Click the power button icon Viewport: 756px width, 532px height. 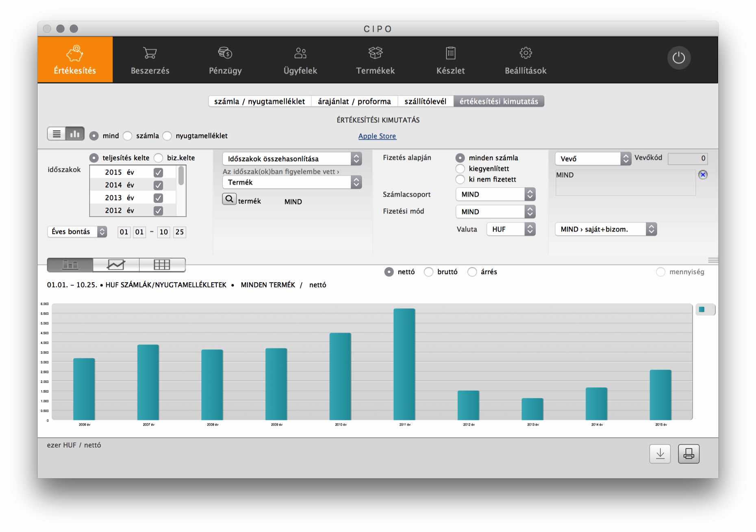click(x=678, y=58)
